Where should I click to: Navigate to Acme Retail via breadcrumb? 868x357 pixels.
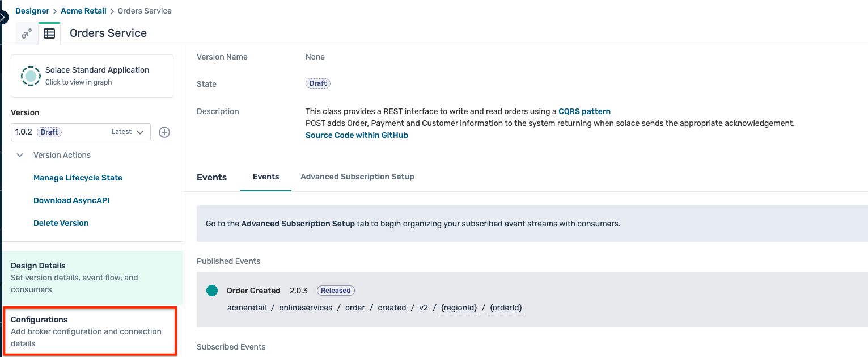[83, 10]
